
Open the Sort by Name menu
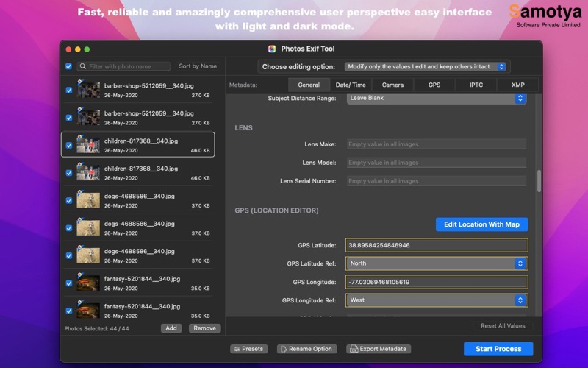click(x=198, y=66)
